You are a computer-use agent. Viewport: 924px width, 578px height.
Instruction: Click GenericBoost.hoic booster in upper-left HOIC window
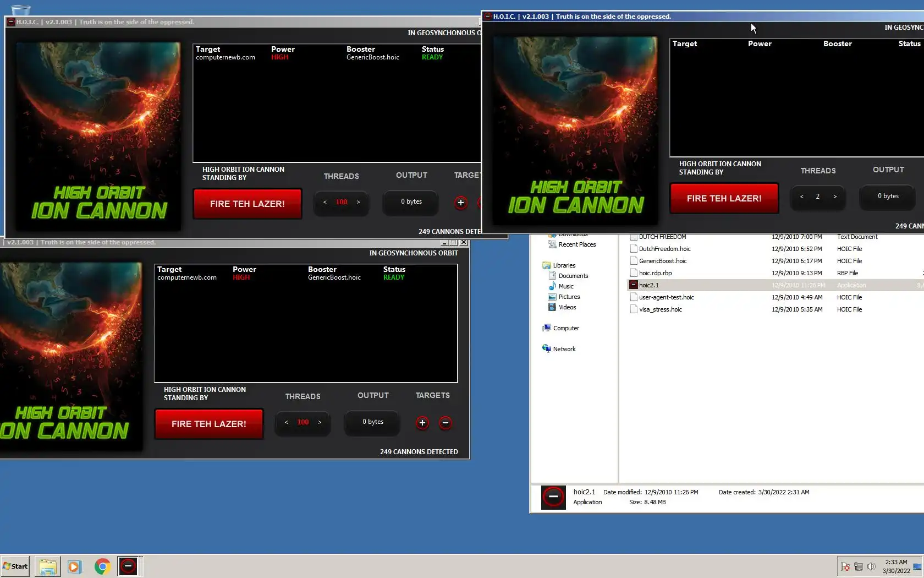373,57
